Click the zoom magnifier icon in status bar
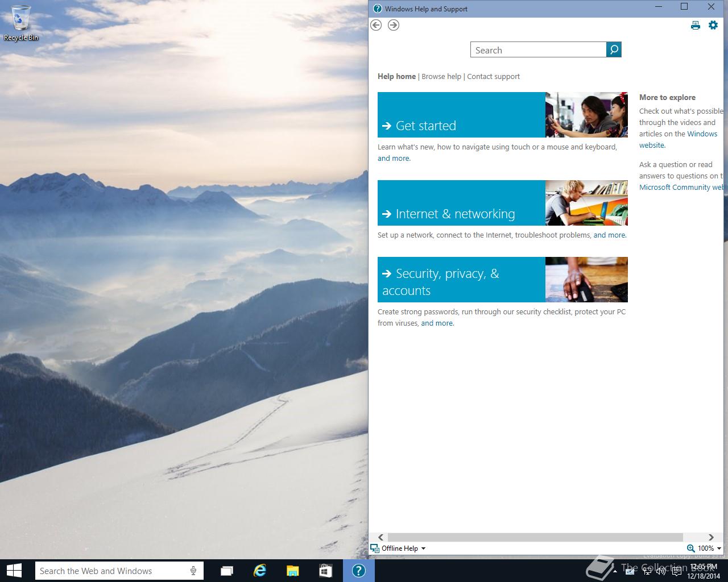728x582 pixels. [x=690, y=548]
